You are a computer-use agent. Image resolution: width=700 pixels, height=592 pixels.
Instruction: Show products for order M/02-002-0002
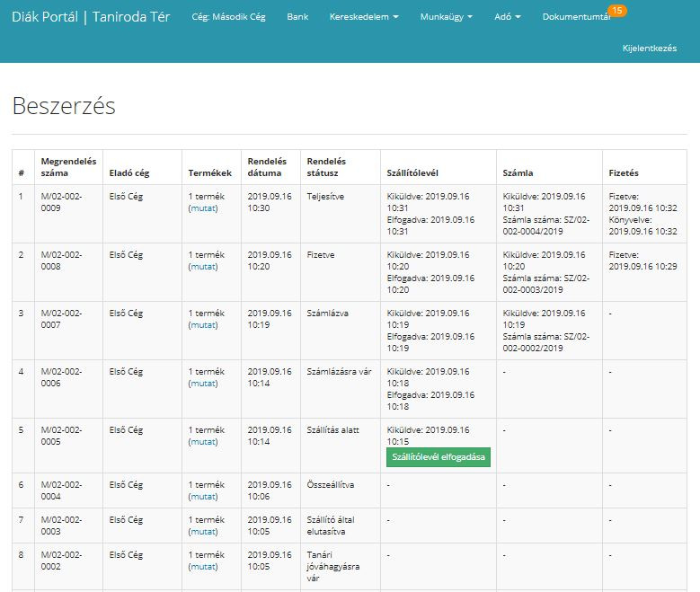click(203, 567)
